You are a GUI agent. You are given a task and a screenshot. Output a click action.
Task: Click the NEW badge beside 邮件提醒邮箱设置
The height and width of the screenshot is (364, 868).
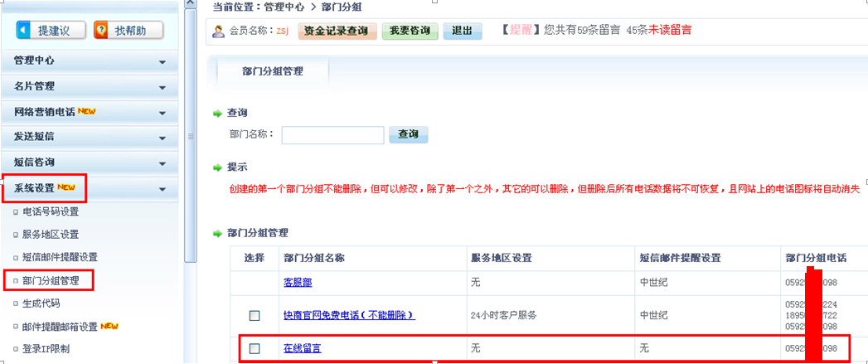tap(110, 326)
